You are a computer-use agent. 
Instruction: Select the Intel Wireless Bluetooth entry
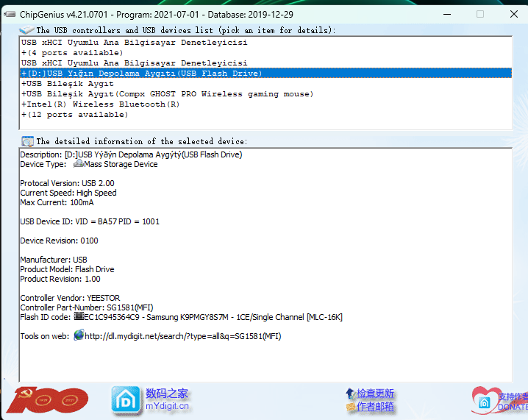(x=265, y=104)
